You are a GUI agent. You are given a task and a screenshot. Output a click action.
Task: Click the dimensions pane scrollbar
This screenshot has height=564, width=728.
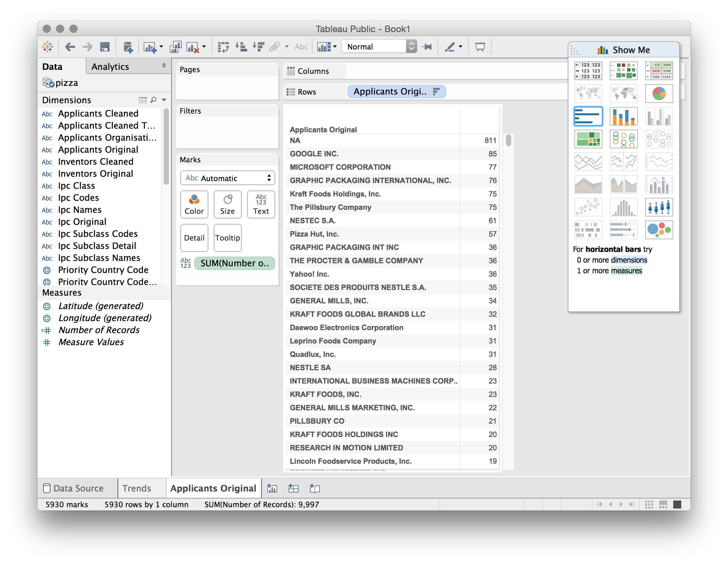(x=166, y=147)
